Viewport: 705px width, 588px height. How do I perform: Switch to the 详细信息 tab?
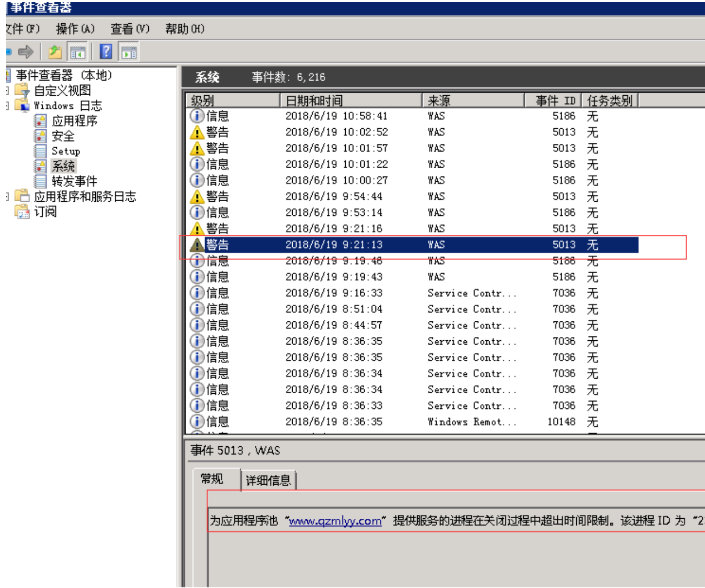[x=268, y=480]
